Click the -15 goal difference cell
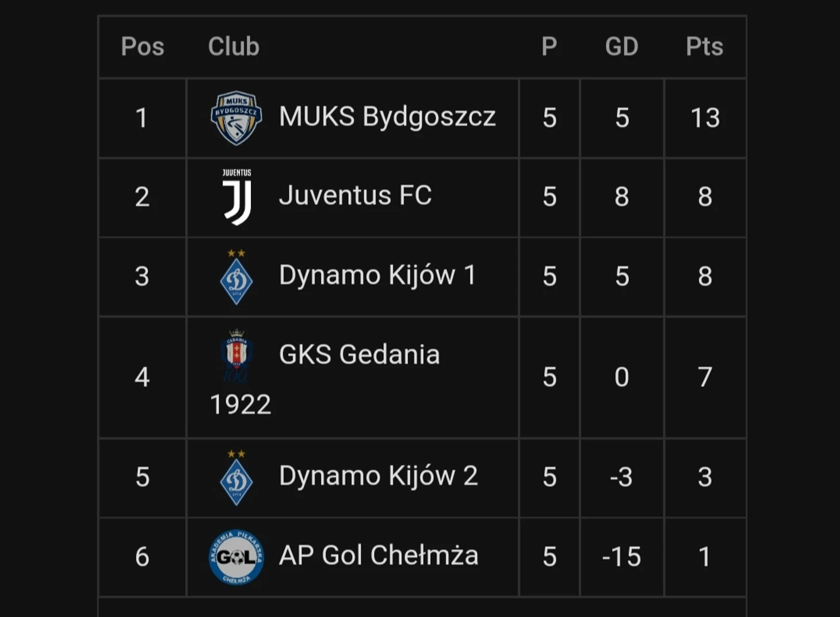 622,557
